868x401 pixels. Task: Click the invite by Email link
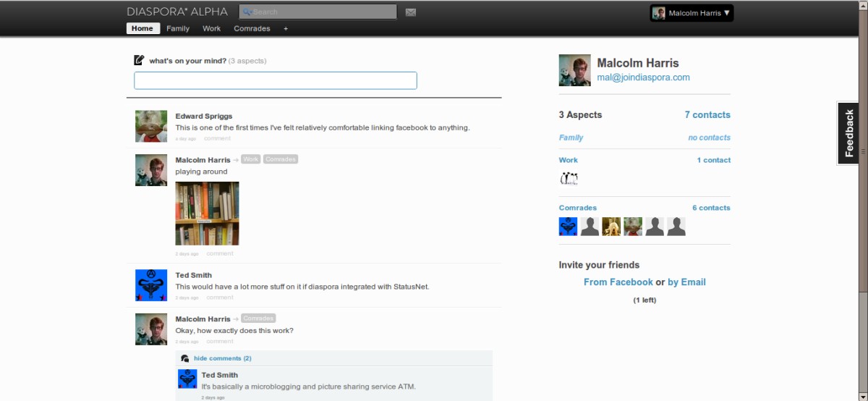pyautogui.click(x=686, y=282)
